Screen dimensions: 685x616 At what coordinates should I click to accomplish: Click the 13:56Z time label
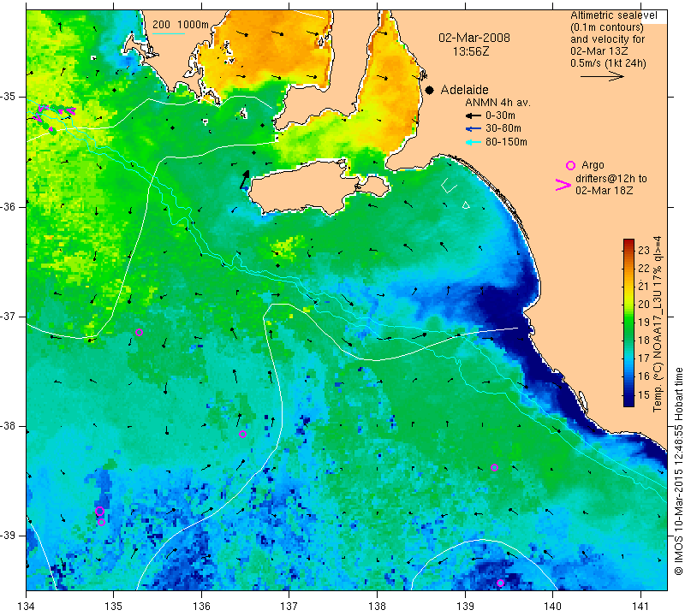point(471,51)
